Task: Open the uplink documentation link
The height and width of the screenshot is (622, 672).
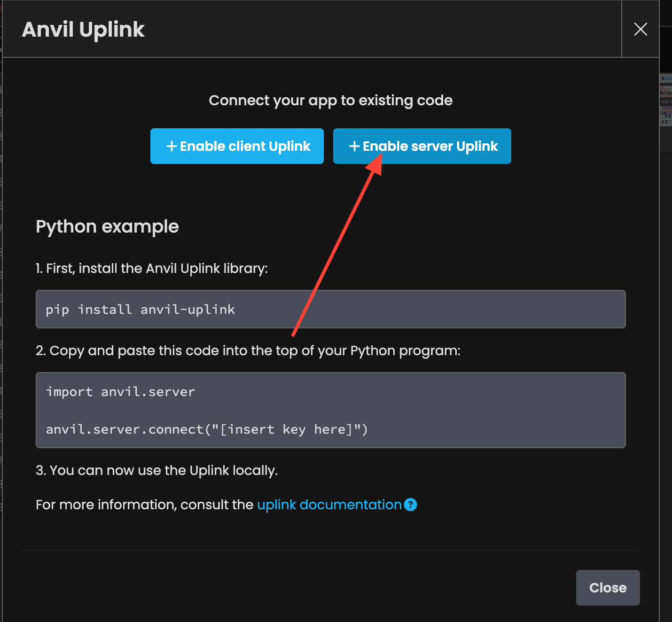Action: [x=329, y=505]
